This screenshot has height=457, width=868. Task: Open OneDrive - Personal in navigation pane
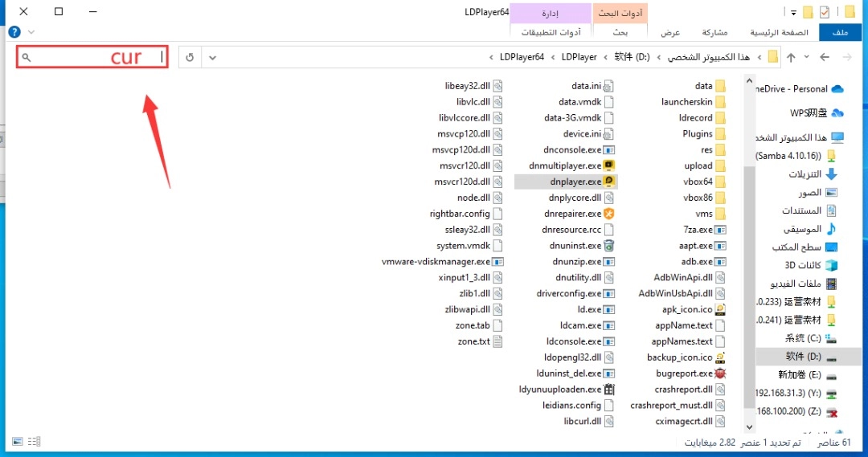pyautogui.click(x=800, y=89)
